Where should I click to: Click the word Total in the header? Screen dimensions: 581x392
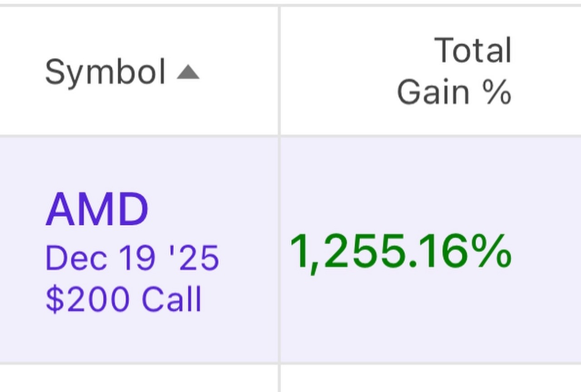[473, 50]
